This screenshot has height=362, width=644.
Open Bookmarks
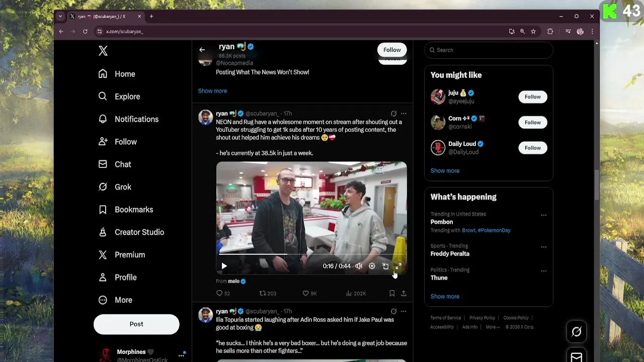(126, 210)
